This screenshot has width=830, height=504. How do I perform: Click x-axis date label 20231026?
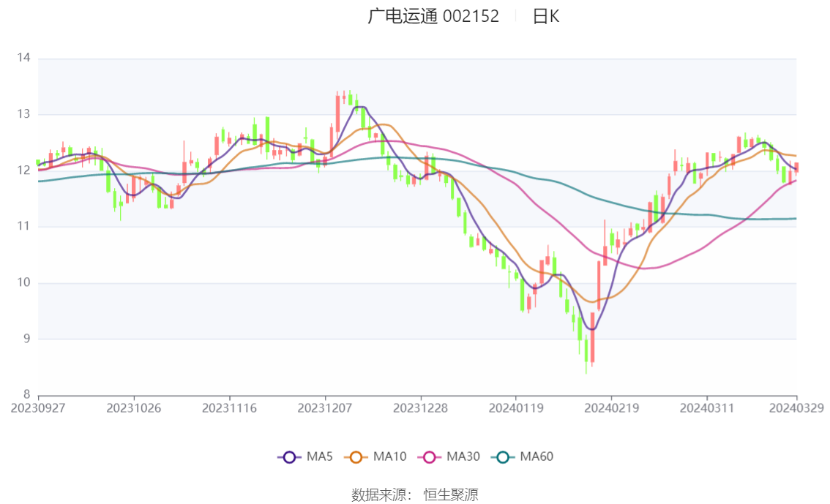click(134, 408)
